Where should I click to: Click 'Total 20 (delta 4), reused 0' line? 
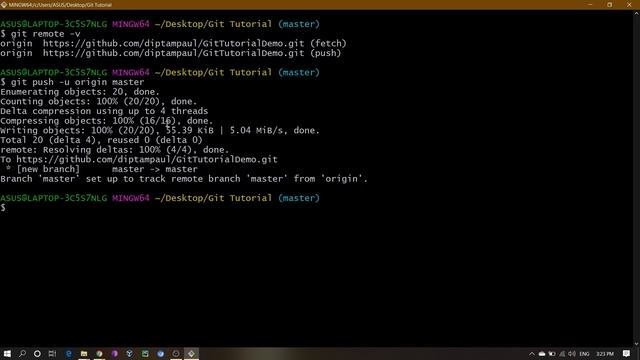tap(102, 140)
